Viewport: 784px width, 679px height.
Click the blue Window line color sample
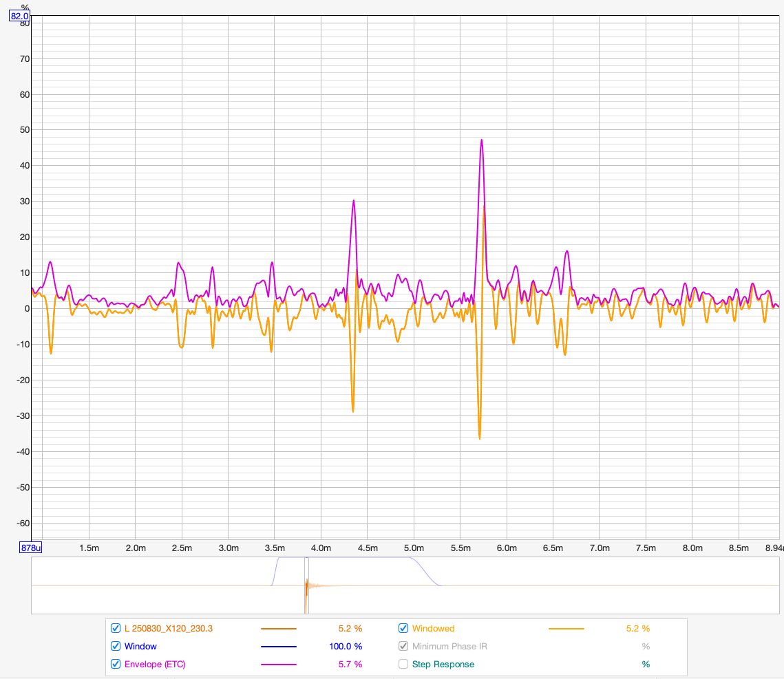(278, 647)
